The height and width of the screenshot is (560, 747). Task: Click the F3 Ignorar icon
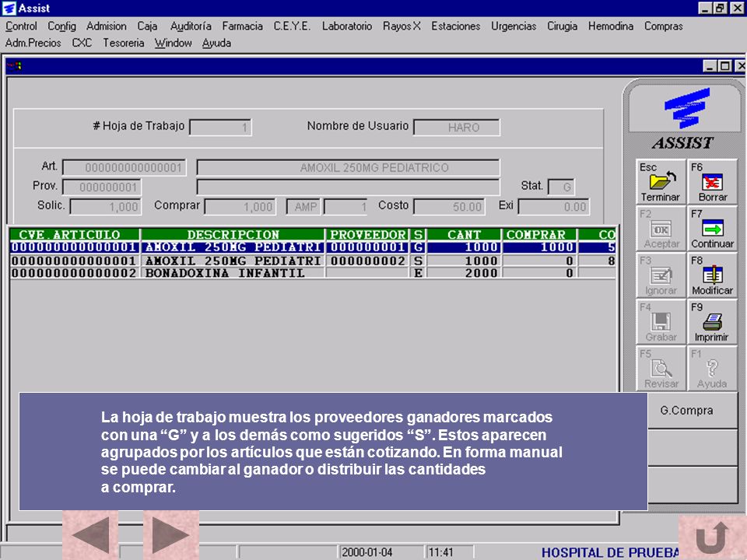(x=661, y=275)
